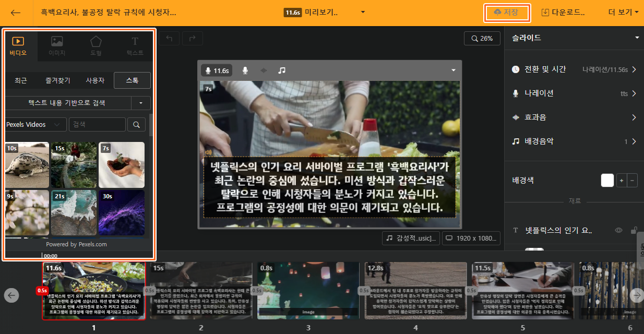Click the 검색 search input field
The height and width of the screenshot is (334, 644).
pyautogui.click(x=97, y=124)
